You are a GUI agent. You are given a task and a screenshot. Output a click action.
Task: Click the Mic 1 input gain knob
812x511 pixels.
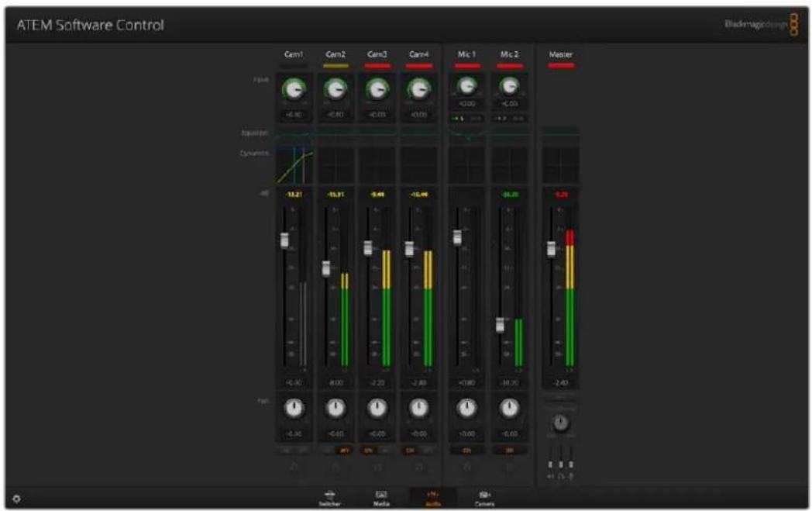[466, 85]
